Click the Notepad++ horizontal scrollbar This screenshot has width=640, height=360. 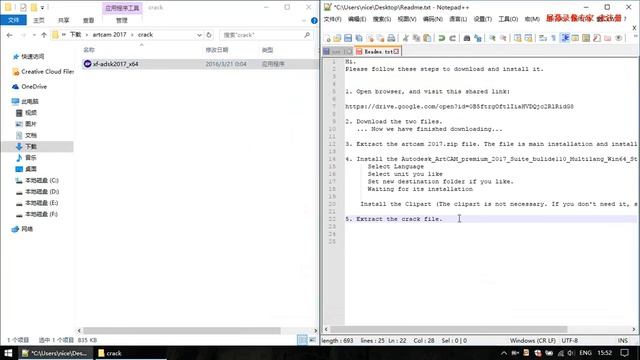pos(449,329)
